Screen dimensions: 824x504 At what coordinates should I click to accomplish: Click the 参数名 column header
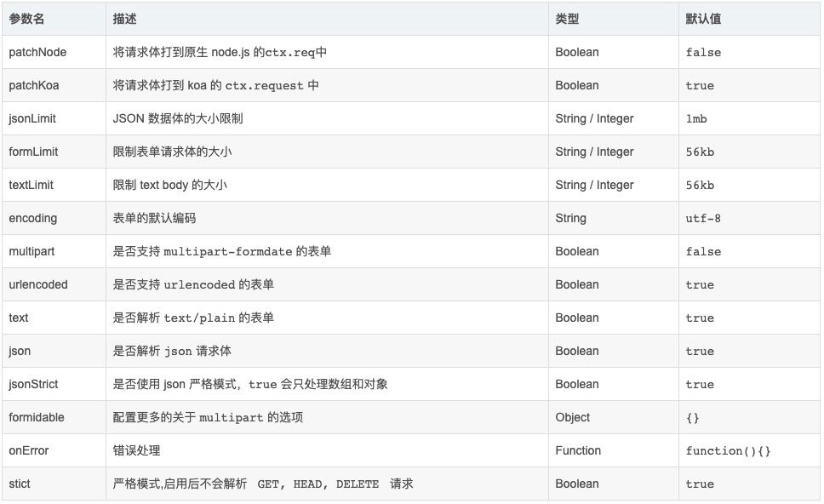(x=26, y=19)
